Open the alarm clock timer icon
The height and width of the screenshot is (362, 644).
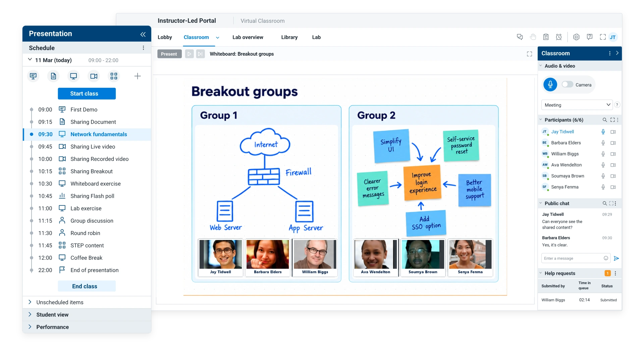[559, 37]
